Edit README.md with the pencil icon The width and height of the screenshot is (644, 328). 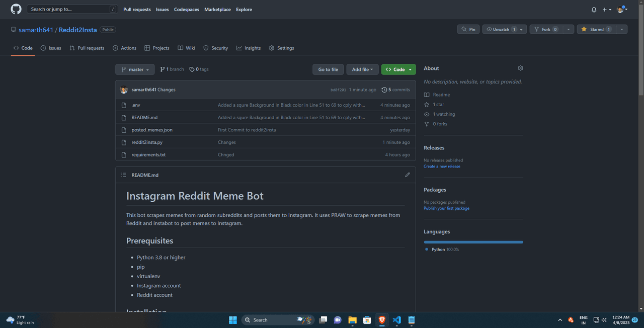(x=408, y=175)
